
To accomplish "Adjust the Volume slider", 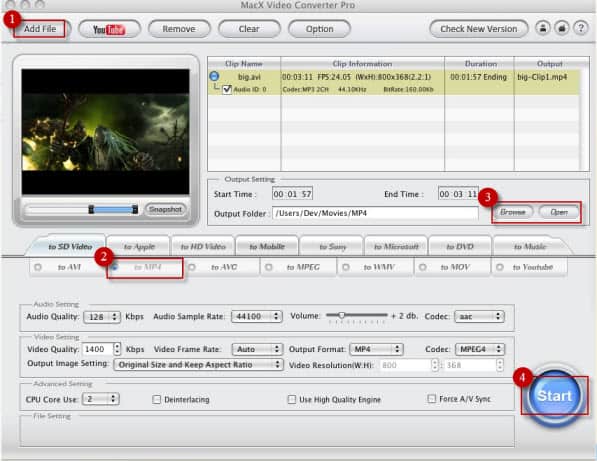I will pos(342,315).
